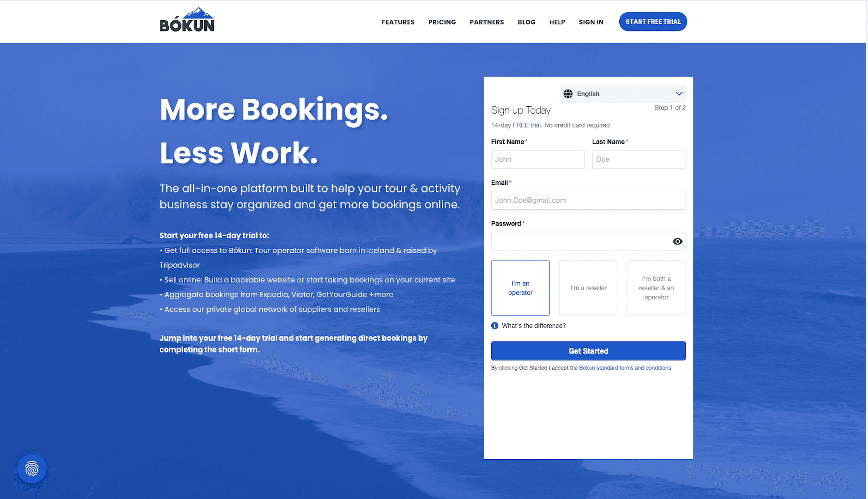This screenshot has height=499, width=868.
Task: Select the I'm a reseller option
Action: coord(588,288)
